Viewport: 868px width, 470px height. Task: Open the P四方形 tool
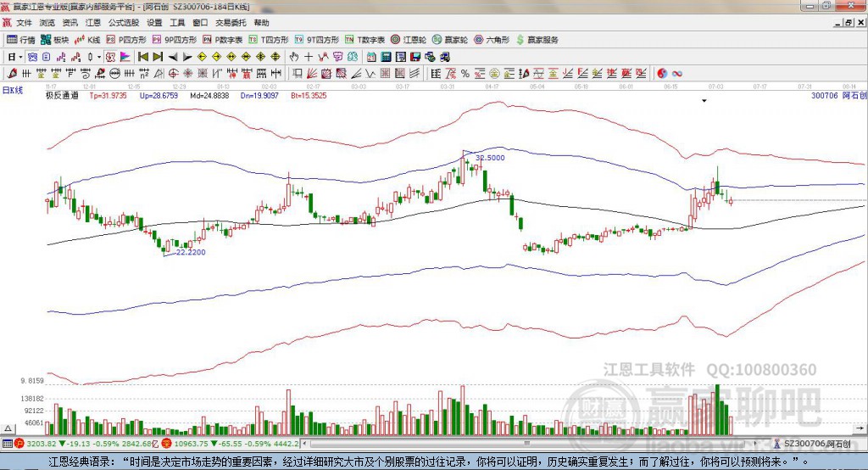tap(126, 40)
